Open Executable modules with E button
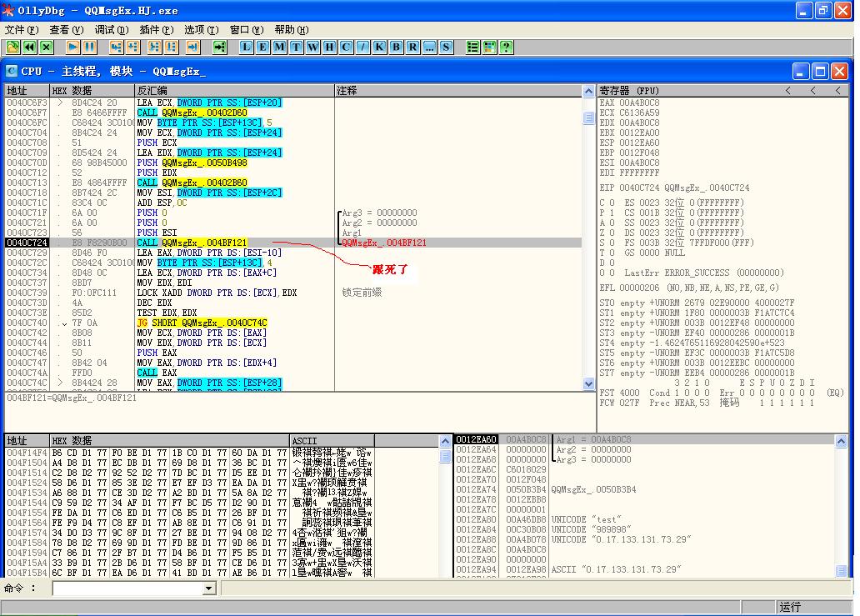The height and width of the screenshot is (616, 860). [x=262, y=48]
